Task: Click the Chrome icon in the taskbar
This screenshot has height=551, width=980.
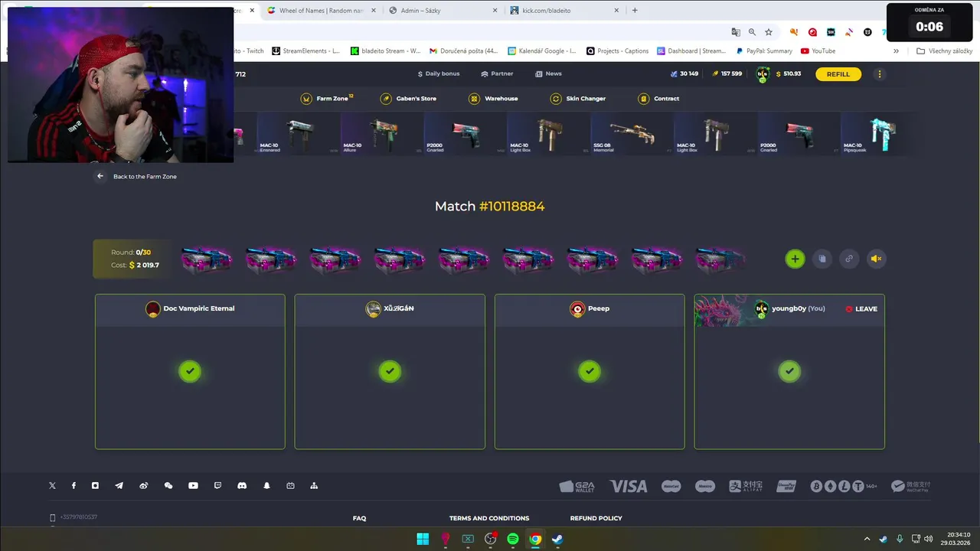Action: coord(535,539)
